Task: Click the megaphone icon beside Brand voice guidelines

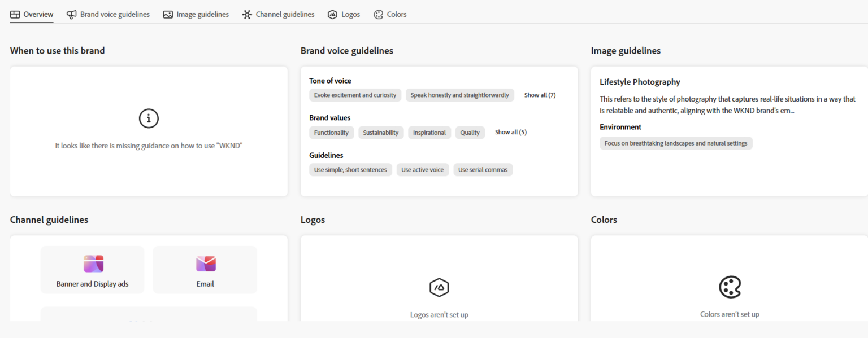Action: point(71,14)
